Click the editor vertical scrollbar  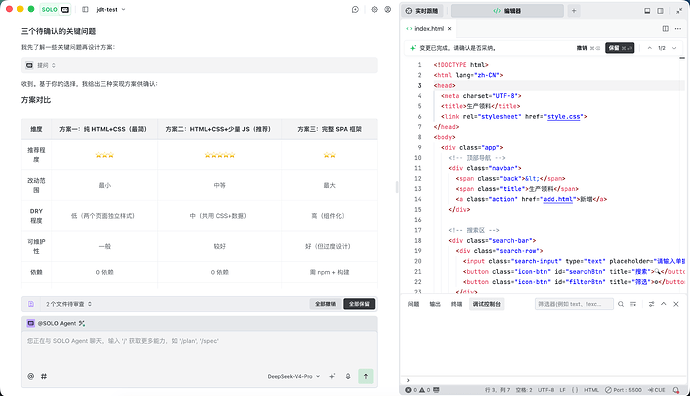682,176
